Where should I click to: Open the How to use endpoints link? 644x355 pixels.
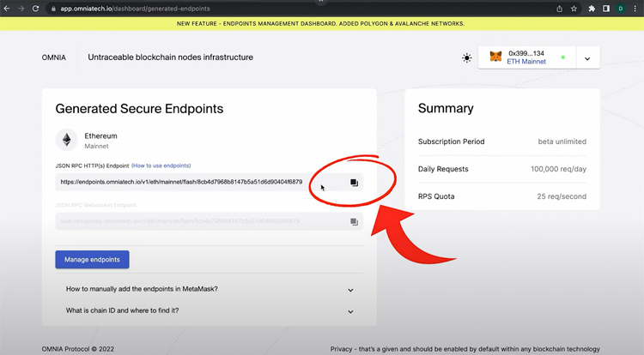[161, 165]
